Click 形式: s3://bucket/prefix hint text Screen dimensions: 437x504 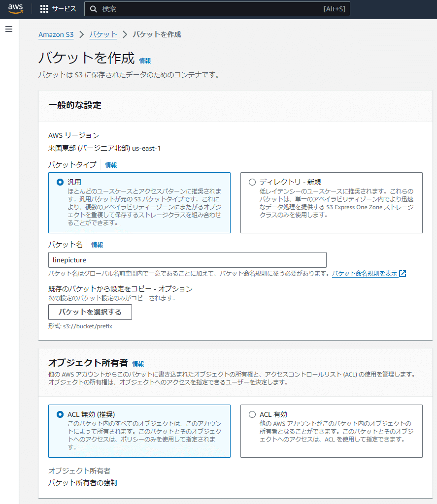(80, 326)
